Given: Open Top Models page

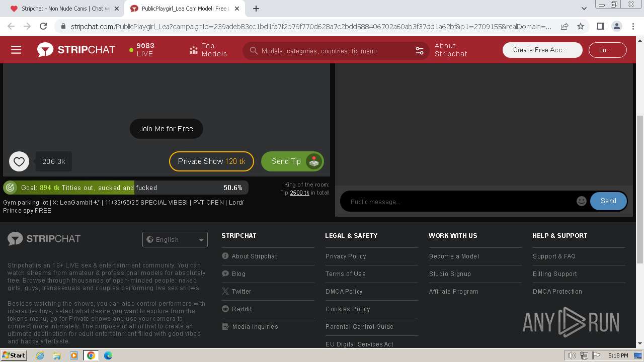Looking at the screenshot, I should tap(208, 50).
